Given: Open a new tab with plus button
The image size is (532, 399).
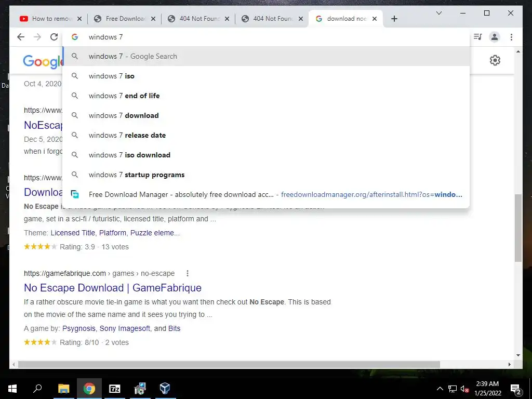Looking at the screenshot, I should point(394,19).
